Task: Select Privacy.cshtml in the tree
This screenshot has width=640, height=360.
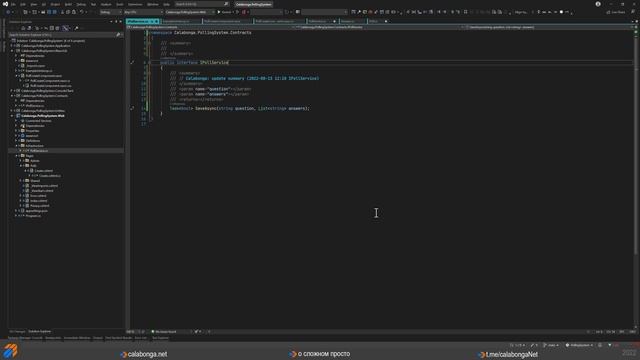Action: tap(40, 206)
